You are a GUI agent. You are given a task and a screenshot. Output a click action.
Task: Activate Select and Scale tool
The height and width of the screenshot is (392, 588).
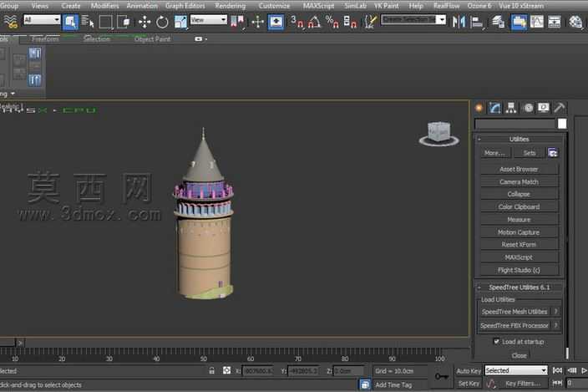(x=180, y=22)
